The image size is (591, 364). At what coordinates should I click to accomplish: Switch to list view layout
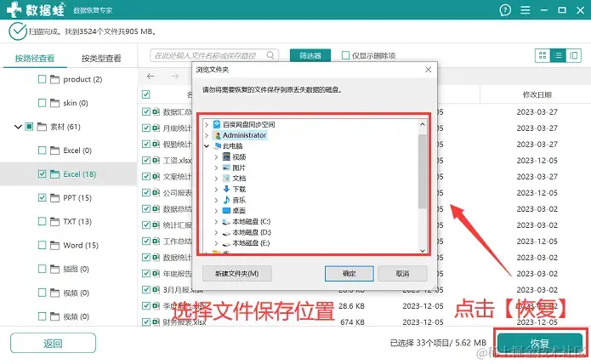pos(558,56)
